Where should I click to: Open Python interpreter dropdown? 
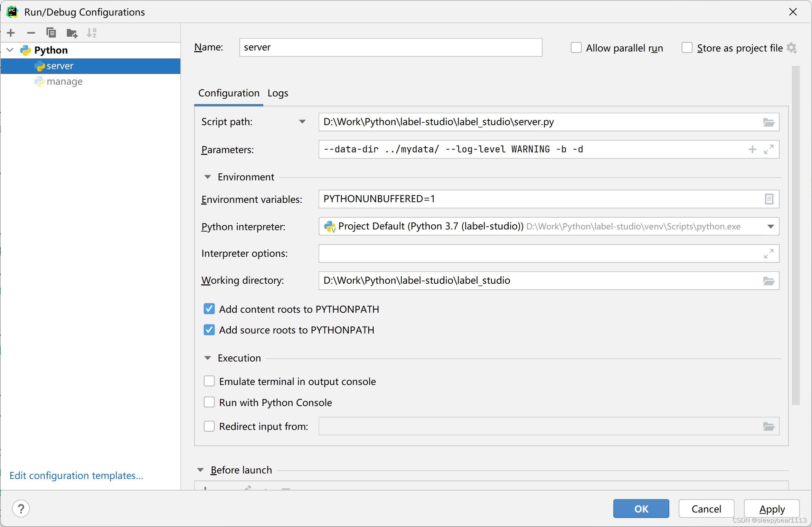tap(771, 227)
